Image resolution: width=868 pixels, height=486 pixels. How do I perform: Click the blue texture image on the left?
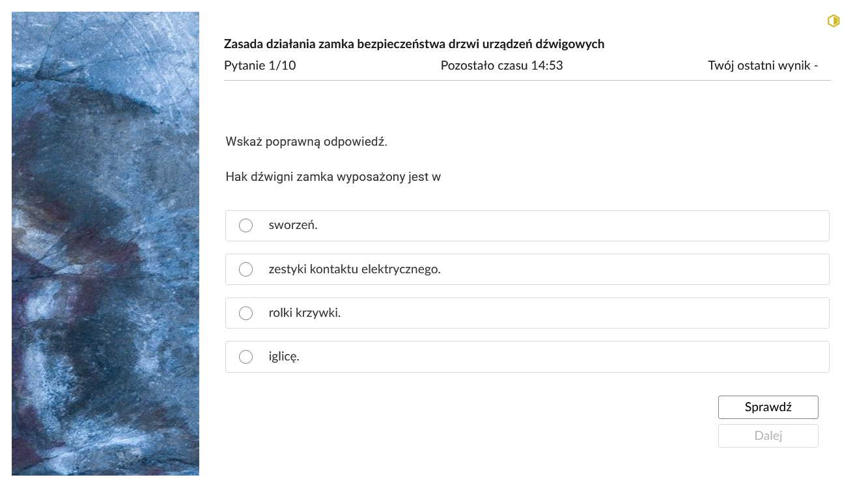click(105, 243)
